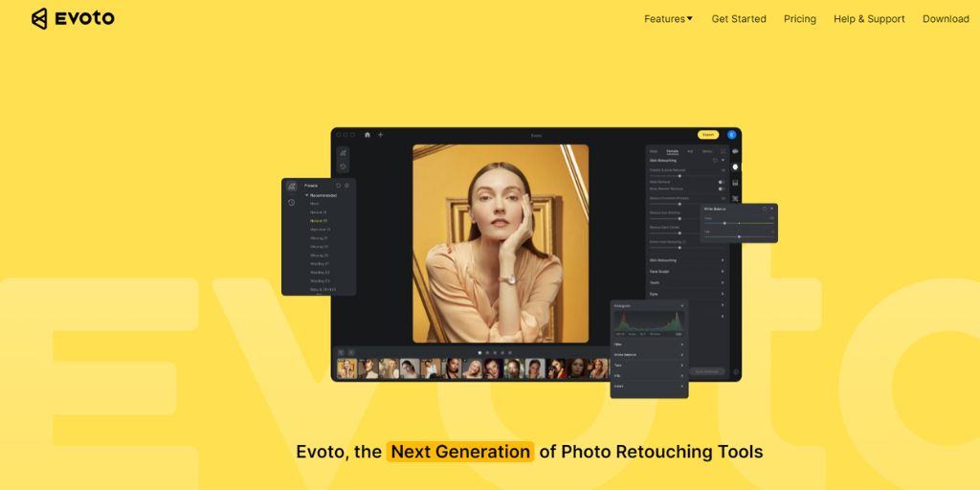Switch to the tab left of the Female tab
This screenshot has width=980, height=490.
click(x=654, y=151)
